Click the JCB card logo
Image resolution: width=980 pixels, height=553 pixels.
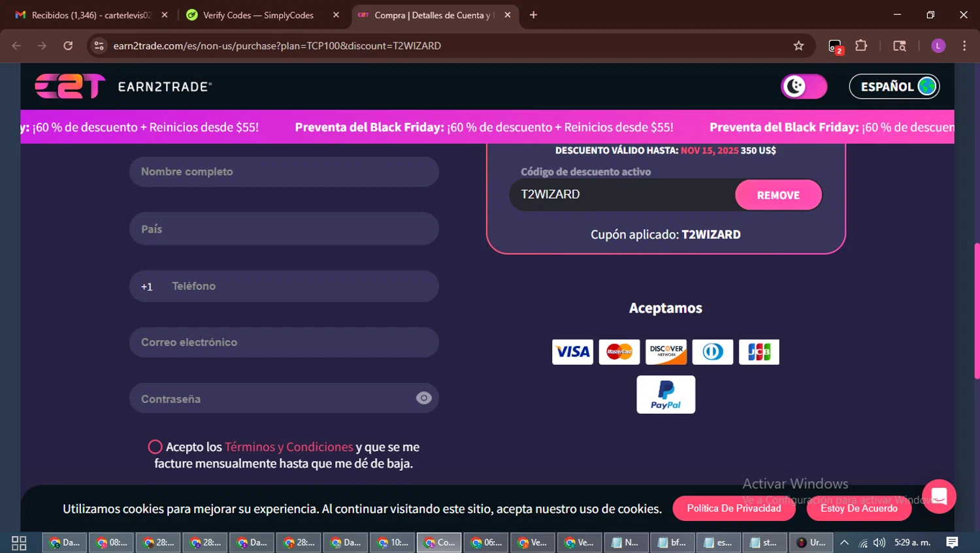point(759,352)
